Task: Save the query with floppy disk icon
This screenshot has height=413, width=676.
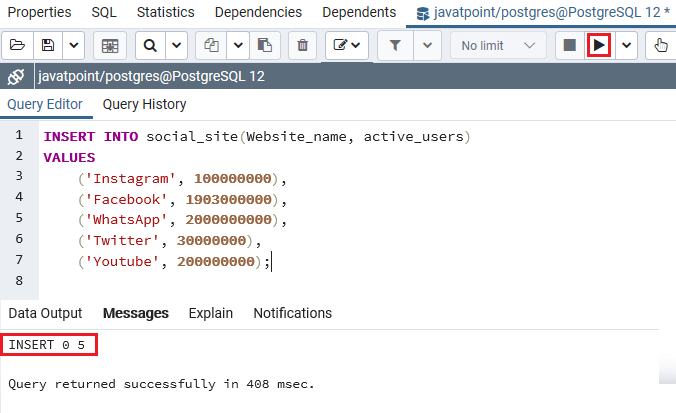Action: click(48, 45)
